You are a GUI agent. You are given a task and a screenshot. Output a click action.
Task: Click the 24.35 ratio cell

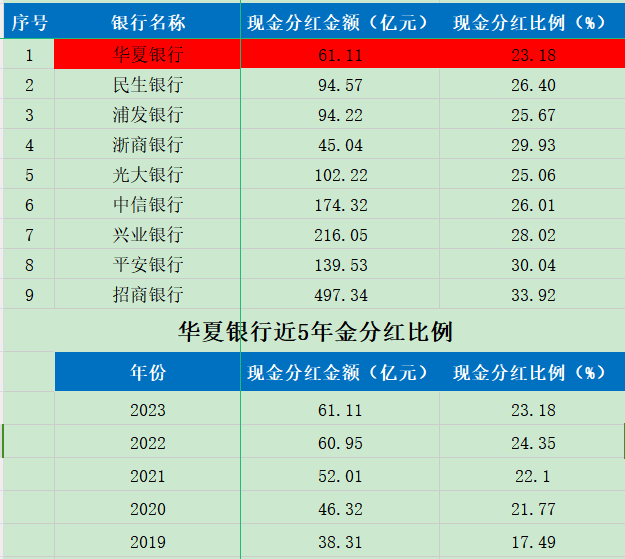(532, 442)
